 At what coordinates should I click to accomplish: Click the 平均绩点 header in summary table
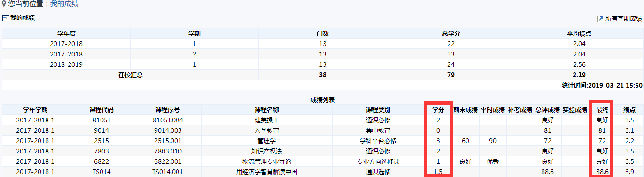click(x=579, y=33)
